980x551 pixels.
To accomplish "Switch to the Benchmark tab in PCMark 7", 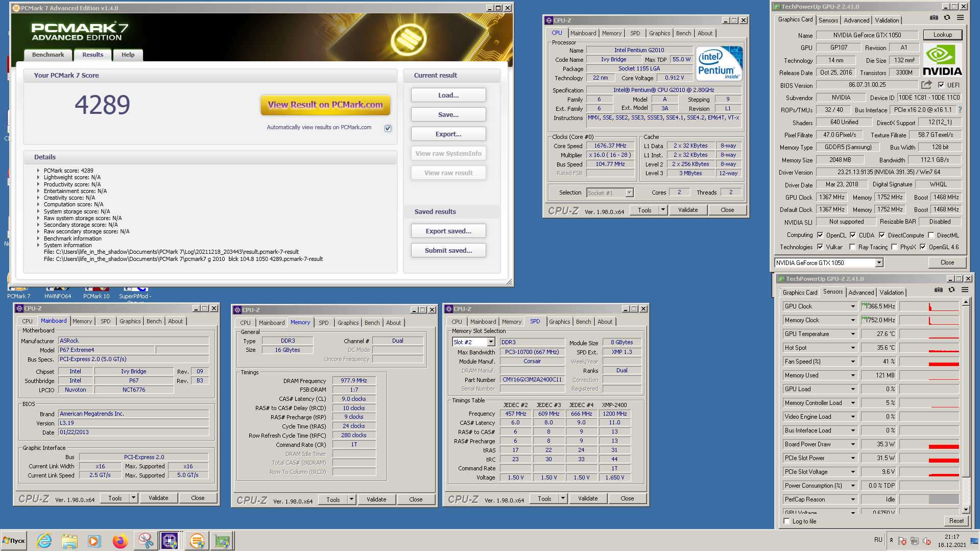I will [48, 55].
